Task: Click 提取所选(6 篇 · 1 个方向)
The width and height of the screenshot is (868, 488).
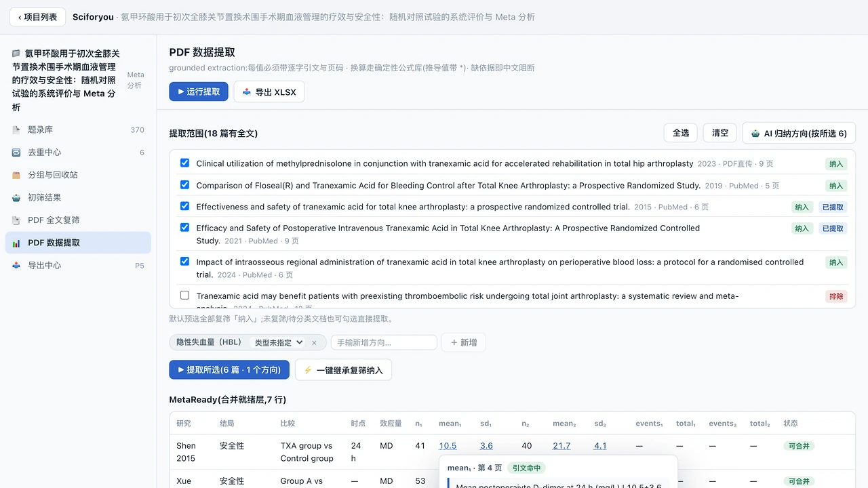Action: (x=229, y=370)
